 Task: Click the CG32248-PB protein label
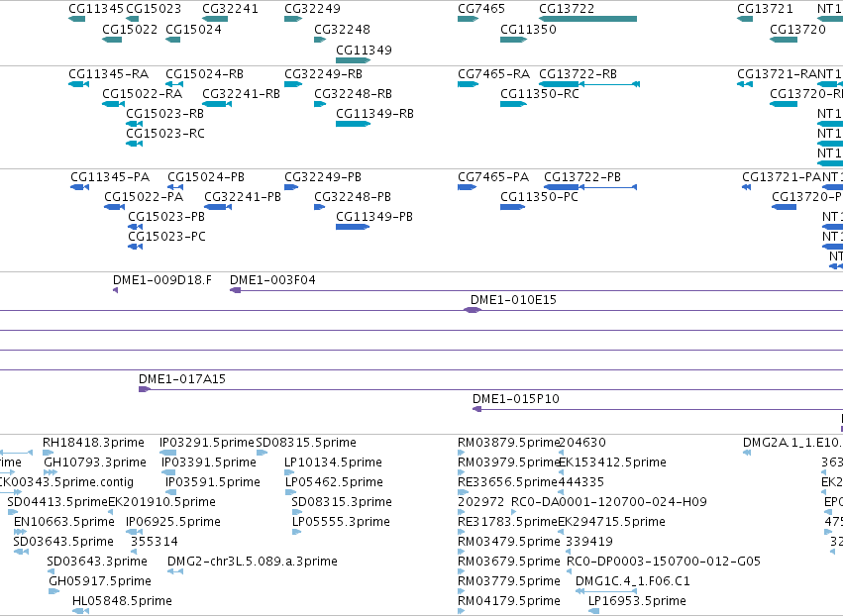point(352,197)
